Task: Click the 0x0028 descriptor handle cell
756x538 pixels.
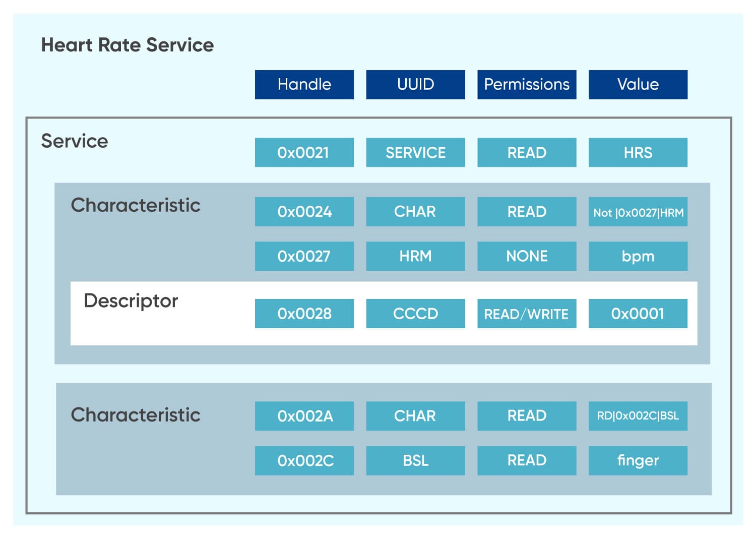Action: coord(304,314)
